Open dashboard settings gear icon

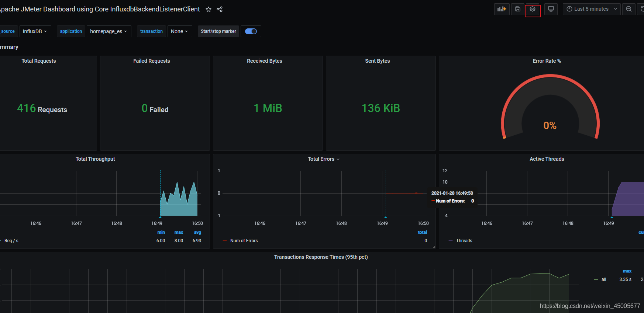(x=533, y=9)
